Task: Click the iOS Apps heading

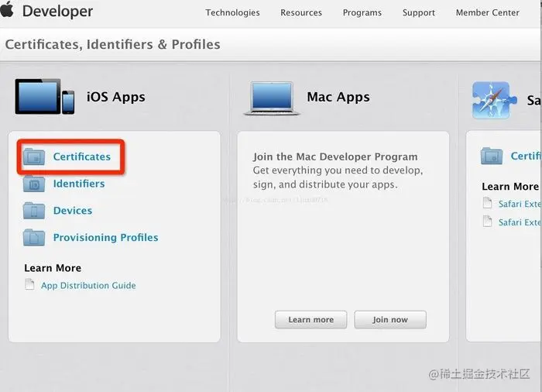Action: (116, 97)
